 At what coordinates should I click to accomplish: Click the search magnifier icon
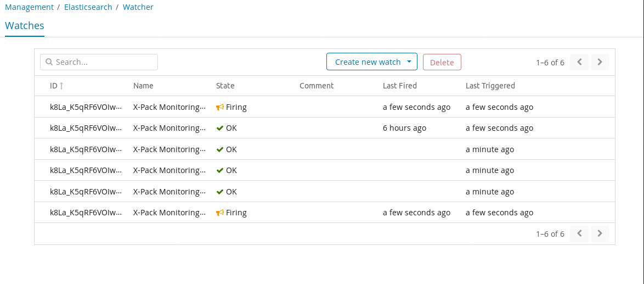49,62
